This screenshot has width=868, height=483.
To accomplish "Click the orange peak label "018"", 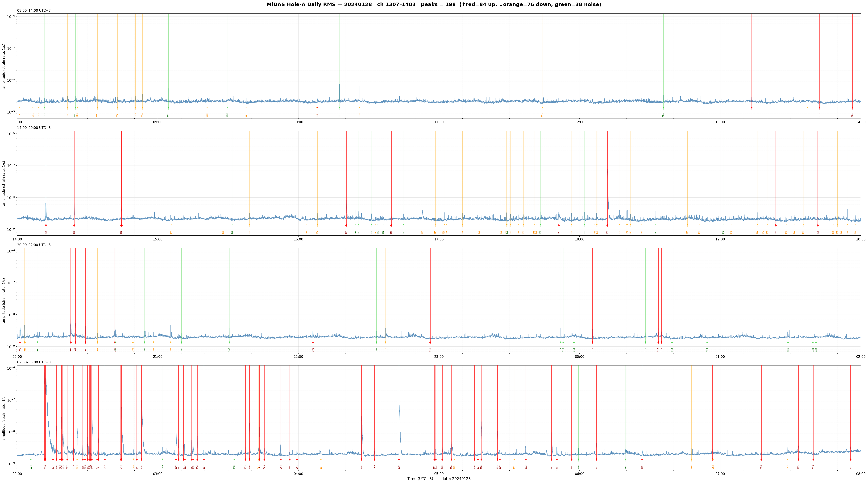I will [360, 115].
